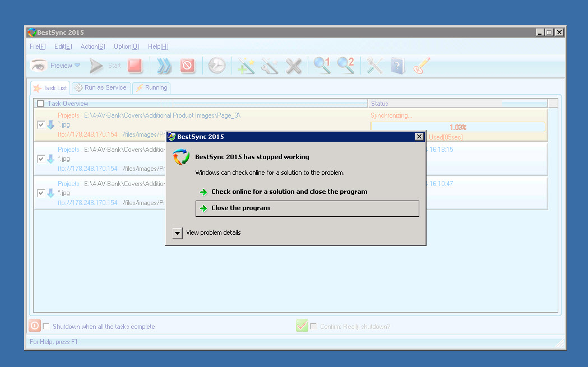Screen dimensions: 588x367
Task: Toggle the Task Overview header checkbox
Action: 41,104
